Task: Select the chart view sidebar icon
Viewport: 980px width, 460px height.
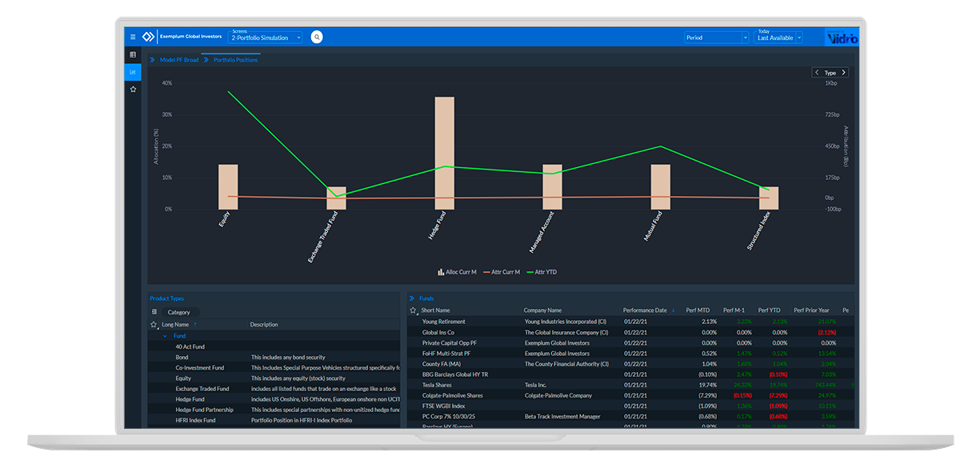Action: (x=133, y=72)
